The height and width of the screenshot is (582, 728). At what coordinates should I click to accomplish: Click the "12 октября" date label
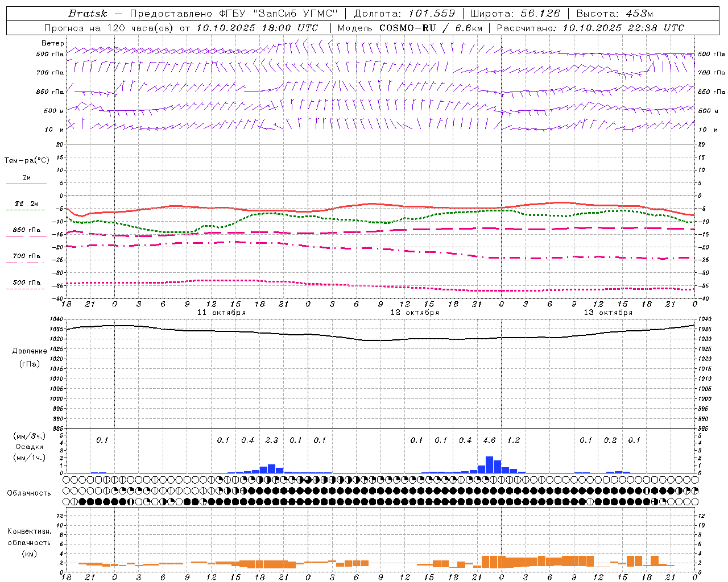(x=415, y=312)
